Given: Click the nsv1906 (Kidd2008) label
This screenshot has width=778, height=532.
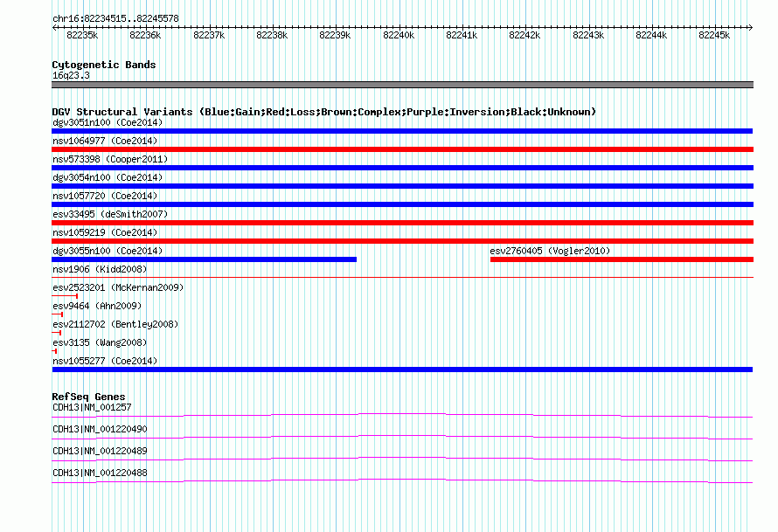Looking at the screenshot, I should click(x=100, y=269).
